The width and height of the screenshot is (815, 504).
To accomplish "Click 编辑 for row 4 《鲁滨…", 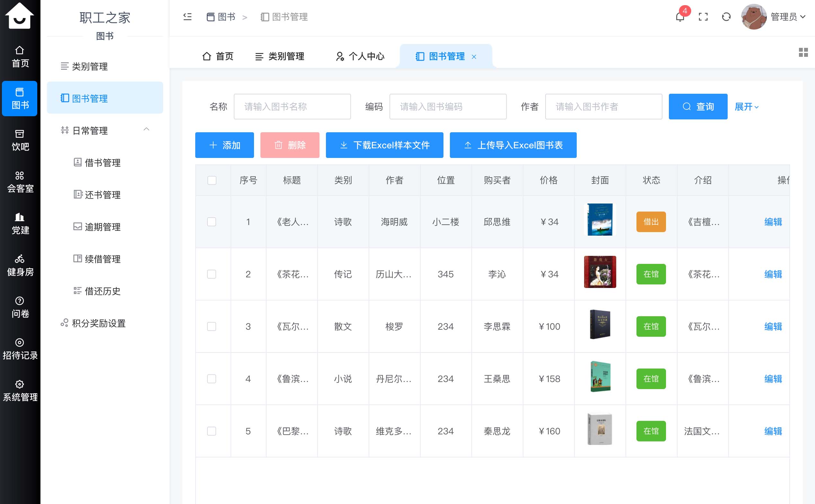I will [773, 379].
